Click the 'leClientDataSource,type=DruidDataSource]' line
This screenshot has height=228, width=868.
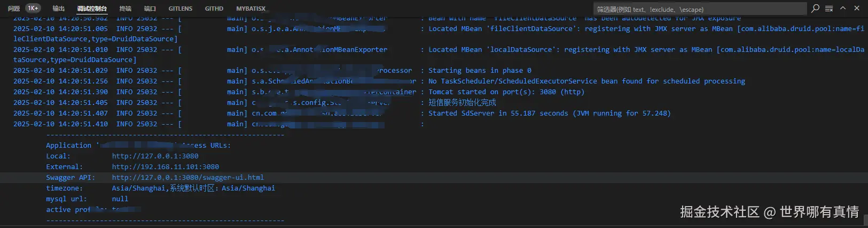[x=96, y=39]
